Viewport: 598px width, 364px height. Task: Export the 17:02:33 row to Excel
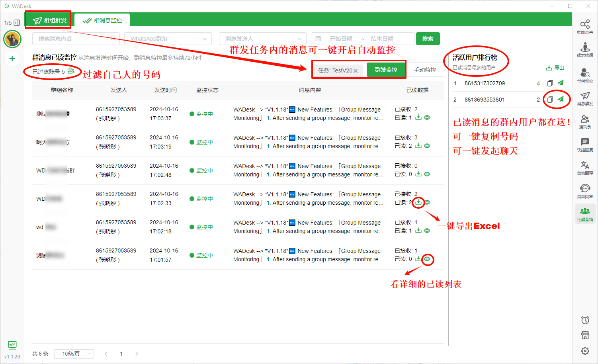coord(418,202)
